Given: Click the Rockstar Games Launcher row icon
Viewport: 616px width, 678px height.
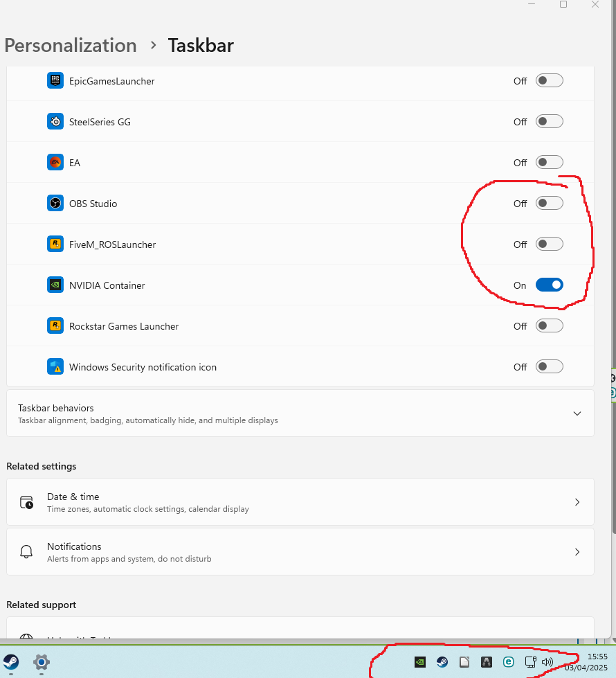Looking at the screenshot, I should [55, 326].
